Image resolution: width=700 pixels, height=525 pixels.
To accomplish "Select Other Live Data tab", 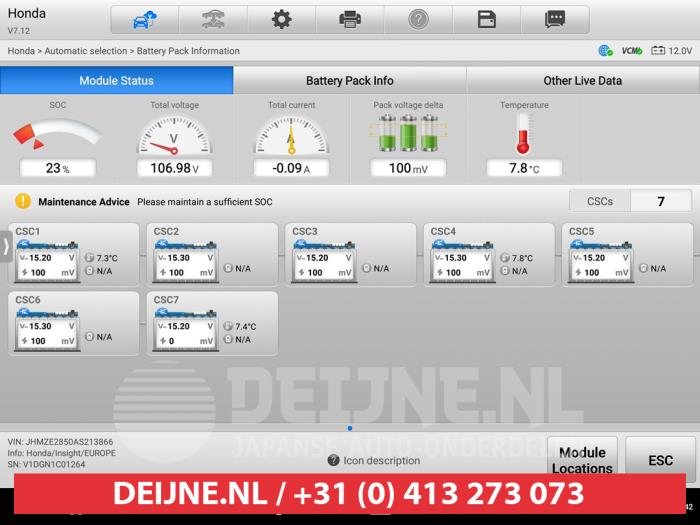I will 583,80.
